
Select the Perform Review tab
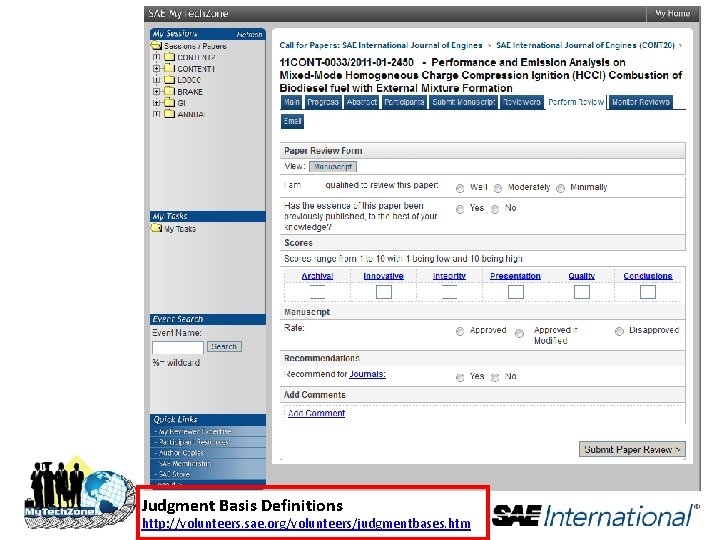(576, 102)
